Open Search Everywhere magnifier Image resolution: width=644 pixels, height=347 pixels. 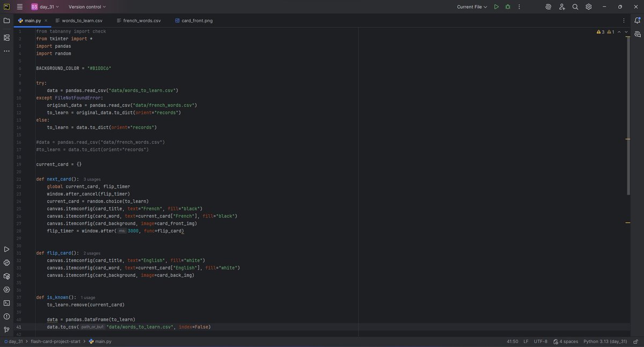click(x=575, y=7)
